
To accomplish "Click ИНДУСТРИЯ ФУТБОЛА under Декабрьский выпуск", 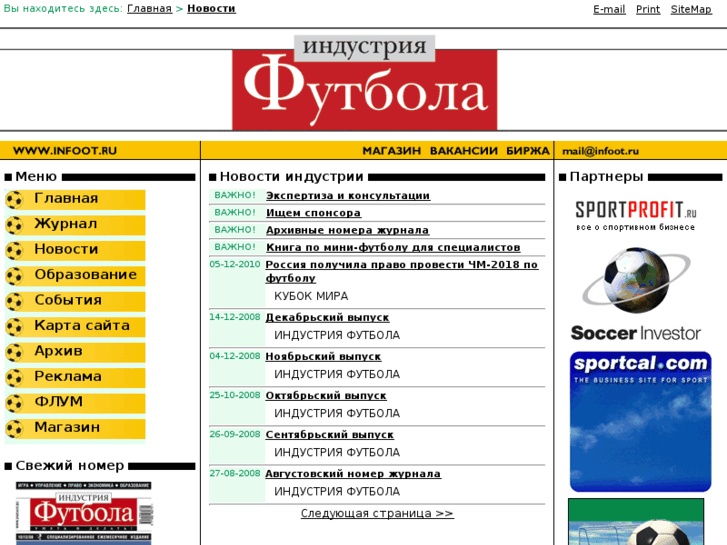I will (337, 335).
